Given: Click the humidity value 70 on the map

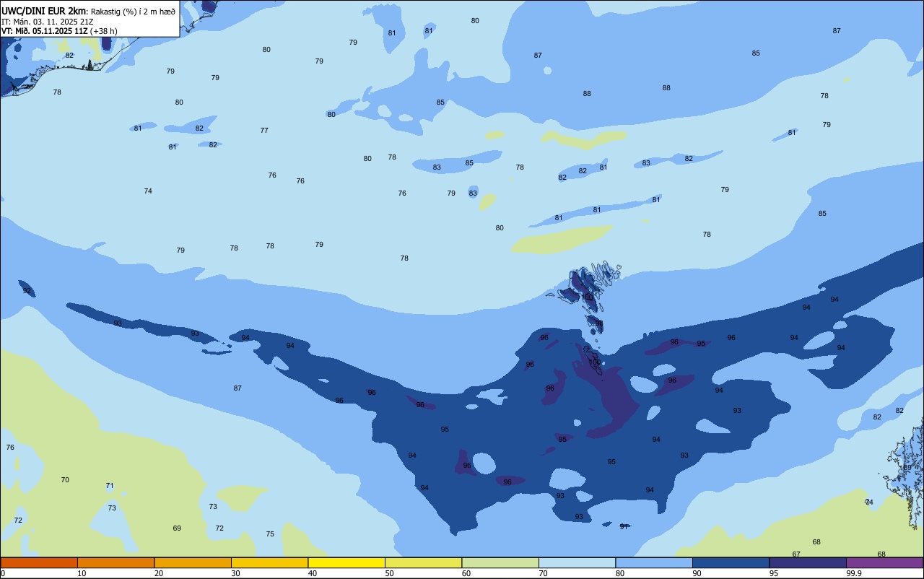Looking at the screenshot, I should coord(65,480).
